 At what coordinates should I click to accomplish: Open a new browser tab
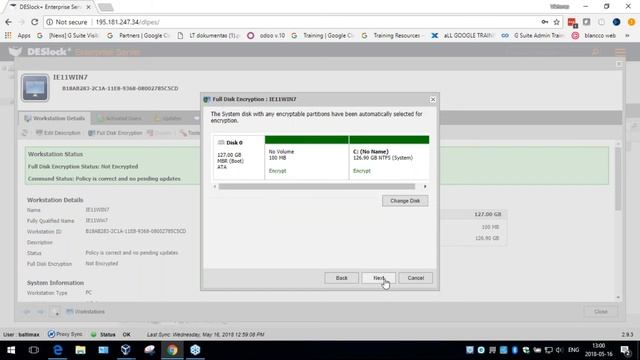106,7
